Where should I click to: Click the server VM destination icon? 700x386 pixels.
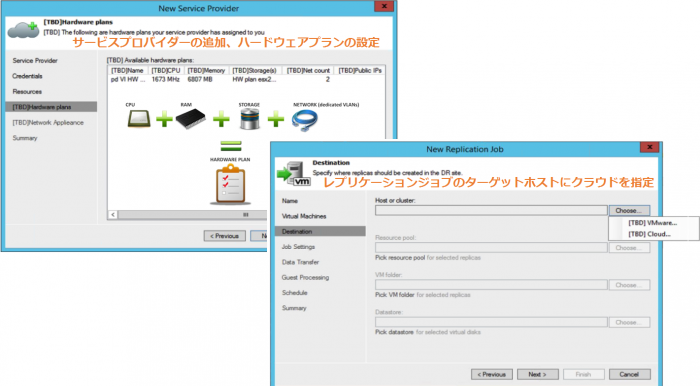(294, 174)
